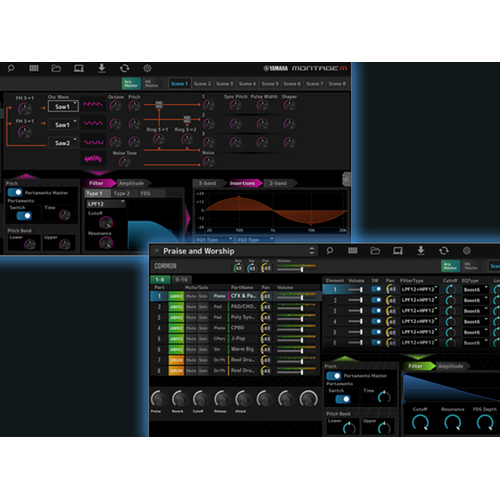
Task: Click the first Saw1 sawtooth waveform graphic
Action: (93, 104)
